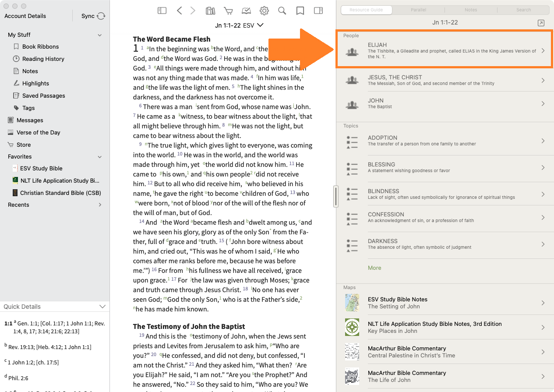554x392 pixels.
Task: Open The Life of John map
Action: pyautogui.click(x=444, y=376)
